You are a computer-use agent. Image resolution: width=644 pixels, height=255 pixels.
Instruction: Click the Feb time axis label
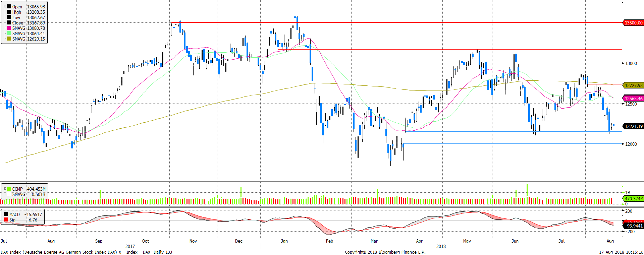[x=330, y=241]
